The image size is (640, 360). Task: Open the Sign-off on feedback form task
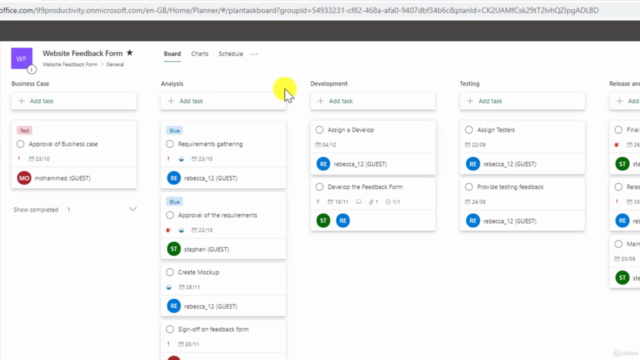pyautogui.click(x=213, y=329)
